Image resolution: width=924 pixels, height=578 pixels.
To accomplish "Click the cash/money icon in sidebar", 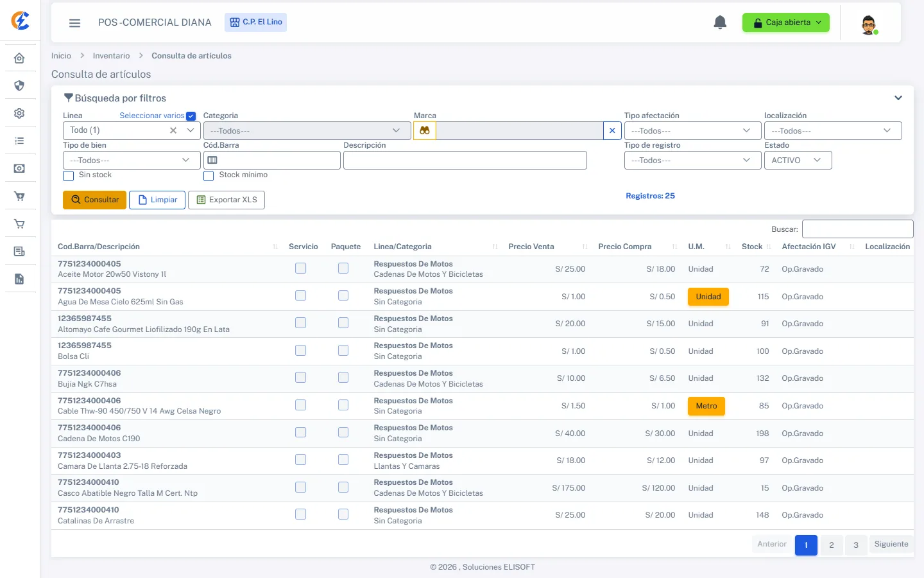I will [x=19, y=168].
